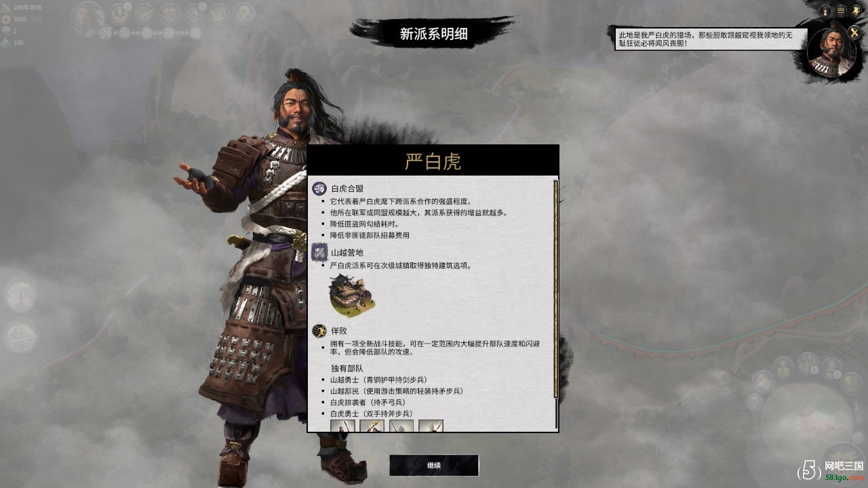This screenshot has width=868, height=488.
Task: Click the 继续 continue button
Action: [434, 466]
